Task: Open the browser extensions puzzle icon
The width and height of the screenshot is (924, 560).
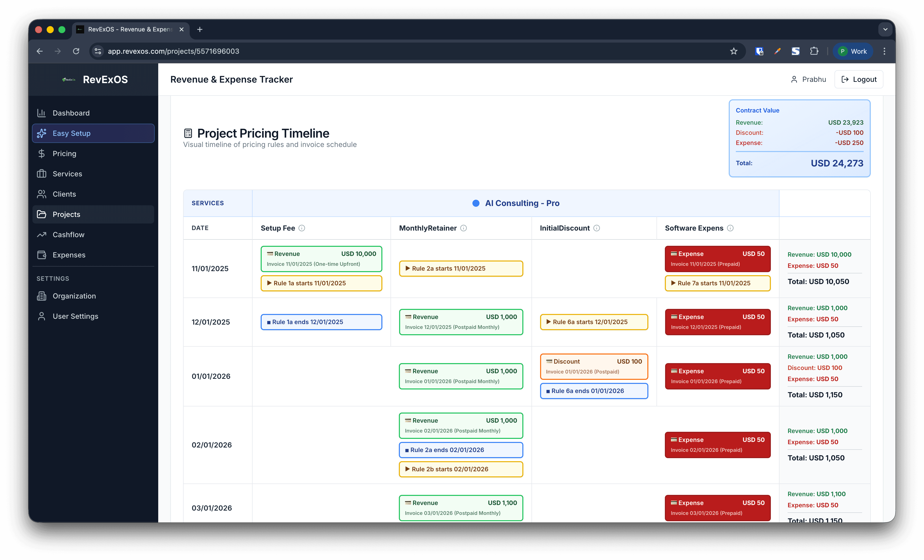Action: click(814, 51)
